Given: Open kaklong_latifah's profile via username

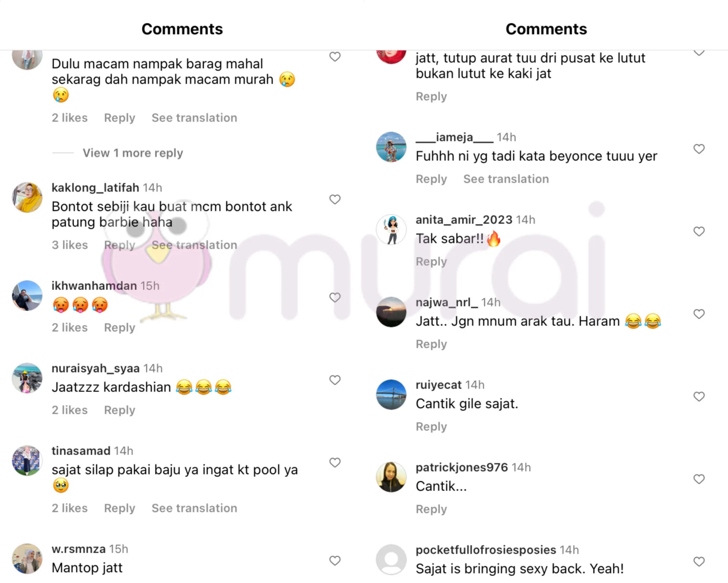Looking at the screenshot, I should tap(95, 187).
